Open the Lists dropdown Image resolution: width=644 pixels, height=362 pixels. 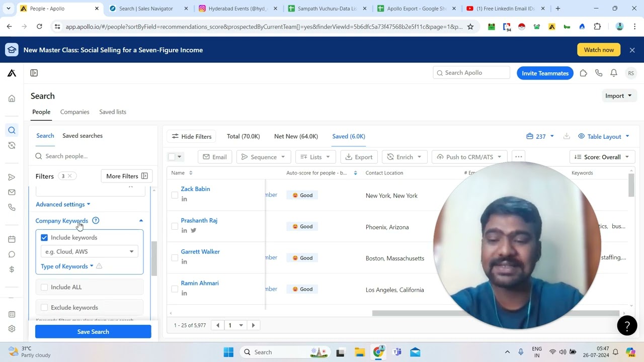click(x=315, y=157)
